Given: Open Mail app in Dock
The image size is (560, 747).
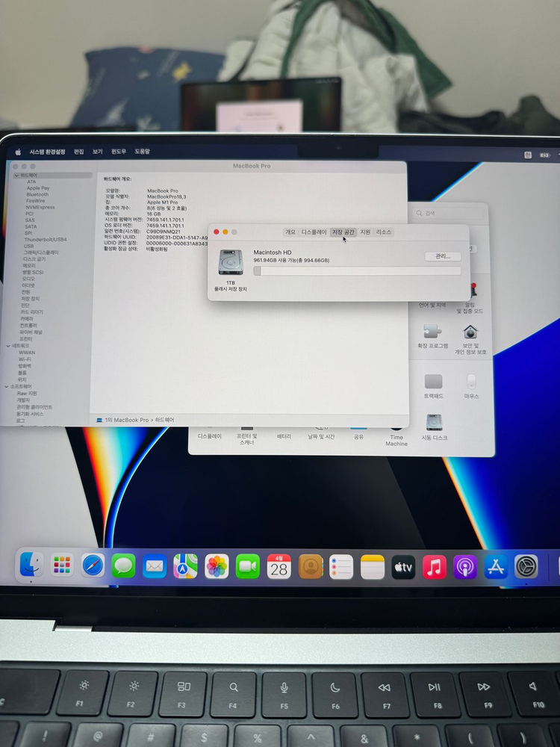Looking at the screenshot, I should click(155, 566).
